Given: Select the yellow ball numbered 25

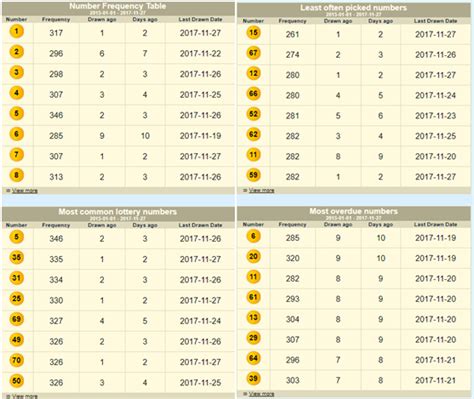Looking at the screenshot, I should pos(16,299).
